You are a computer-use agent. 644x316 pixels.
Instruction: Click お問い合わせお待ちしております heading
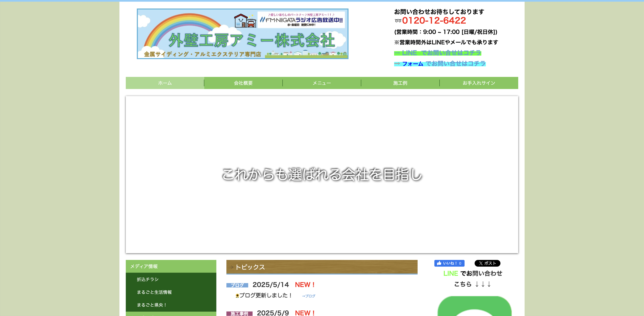pos(439,12)
